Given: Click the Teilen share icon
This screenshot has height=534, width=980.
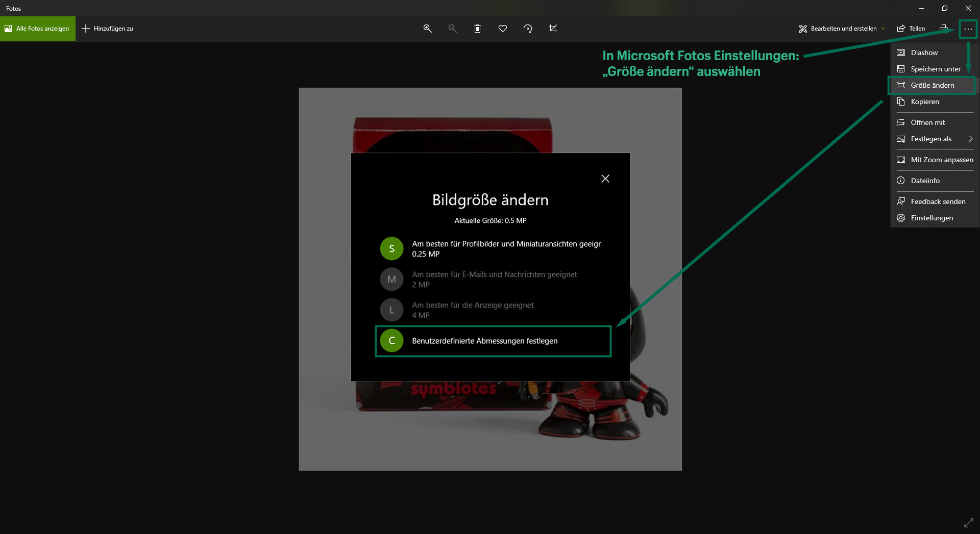Looking at the screenshot, I should (x=911, y=29).
